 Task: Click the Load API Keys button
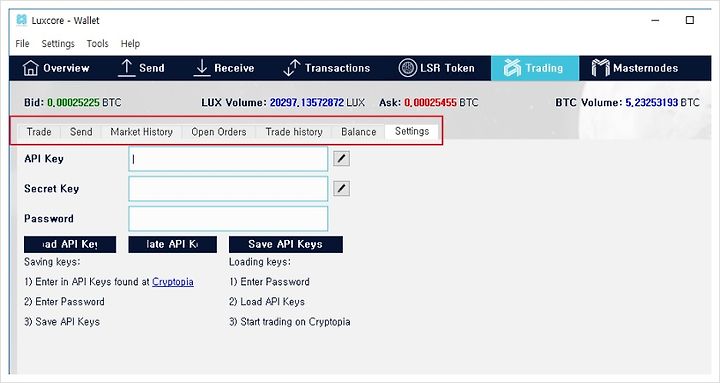click(70, 244)
